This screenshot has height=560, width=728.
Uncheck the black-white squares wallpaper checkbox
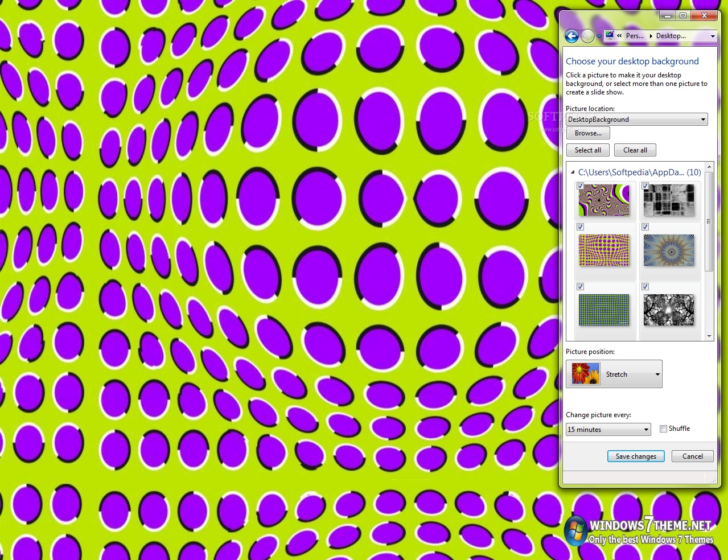pos(645,186)
